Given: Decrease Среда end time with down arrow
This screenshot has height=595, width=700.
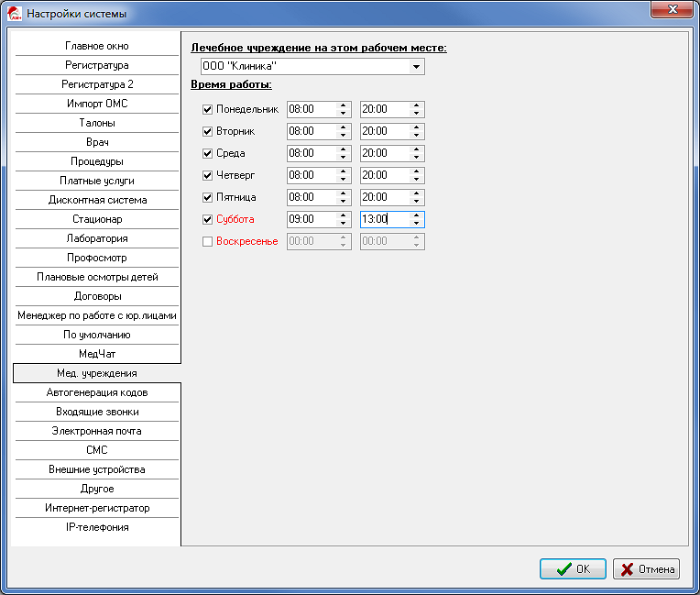Looking at the screenshot, I should click(416, 157).
